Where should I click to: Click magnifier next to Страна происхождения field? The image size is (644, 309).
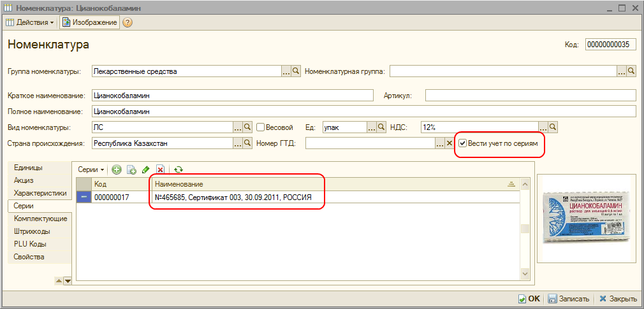click(247, 143)
